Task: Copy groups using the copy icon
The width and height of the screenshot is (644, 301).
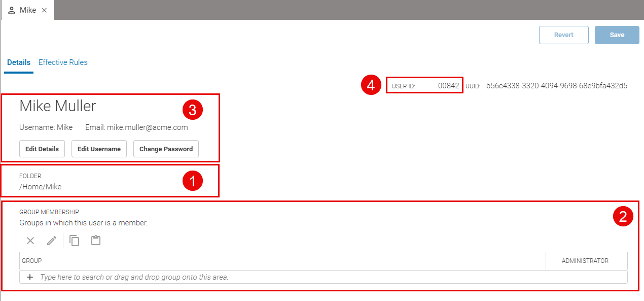Action: (74, 241)
